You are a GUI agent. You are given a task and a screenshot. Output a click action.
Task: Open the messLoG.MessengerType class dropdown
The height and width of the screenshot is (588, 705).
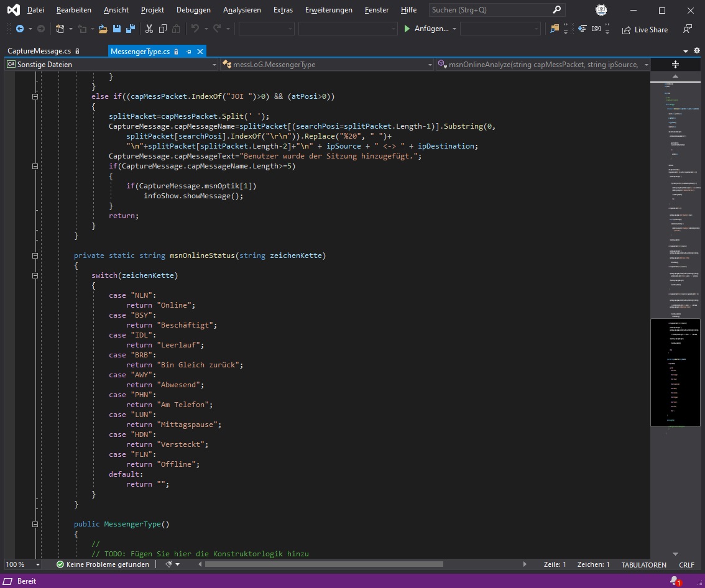(x=430, y=65)
